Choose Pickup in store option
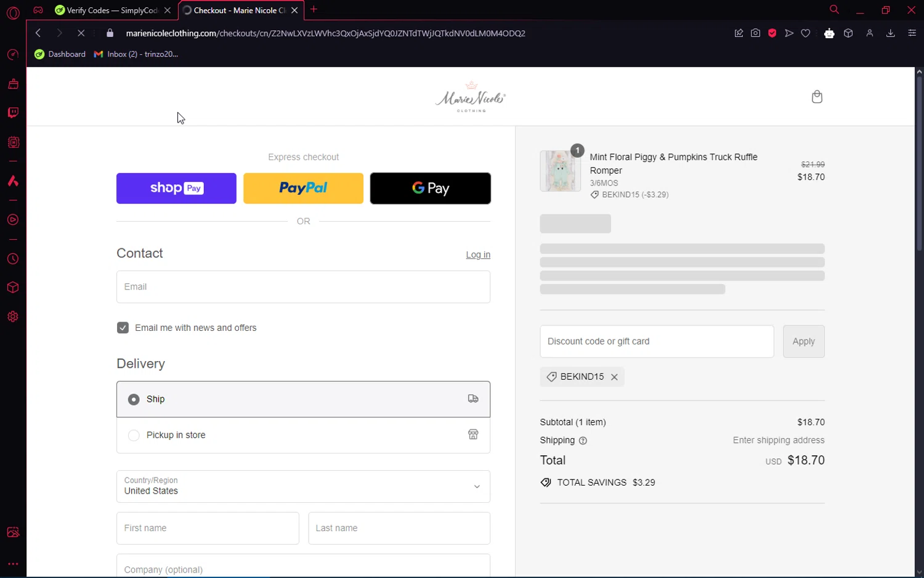The height and width of the screenshot is (578, 924). click(303, 435)
